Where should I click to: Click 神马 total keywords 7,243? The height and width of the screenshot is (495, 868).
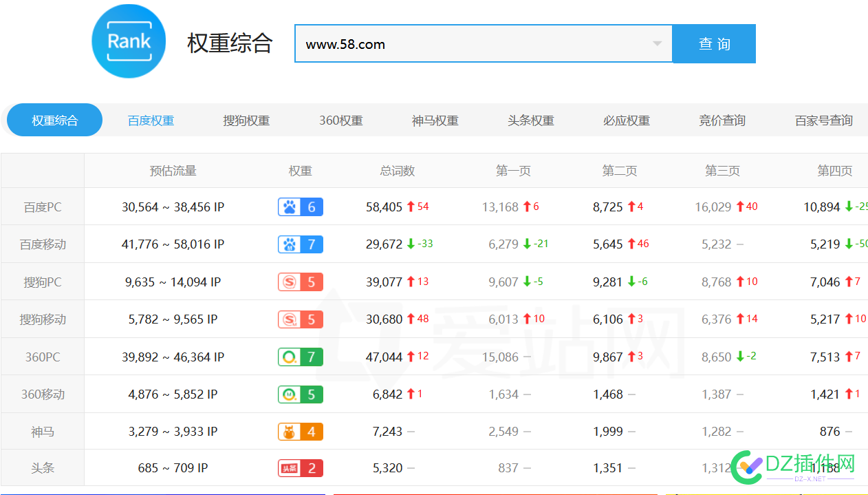click(x=388, y=432)
